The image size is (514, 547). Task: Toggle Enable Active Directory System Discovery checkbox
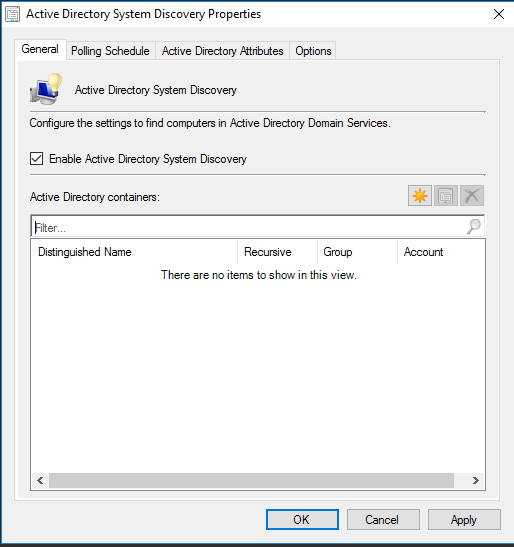point(36,158)
